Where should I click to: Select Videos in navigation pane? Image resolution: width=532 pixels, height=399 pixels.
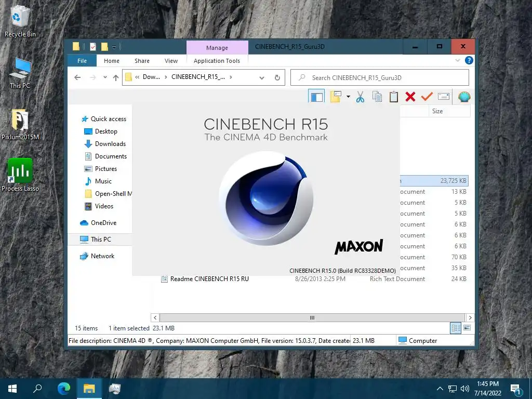point(99,206)
